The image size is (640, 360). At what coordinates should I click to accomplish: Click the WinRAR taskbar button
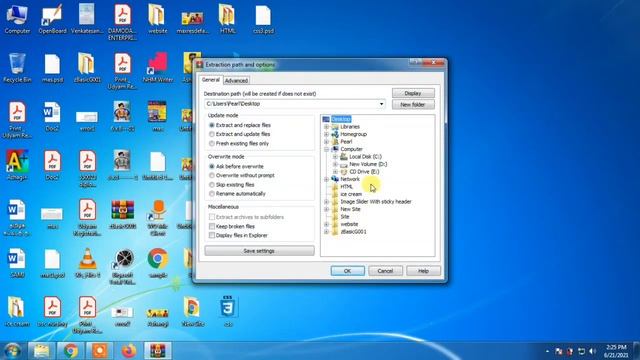point(158,351)
